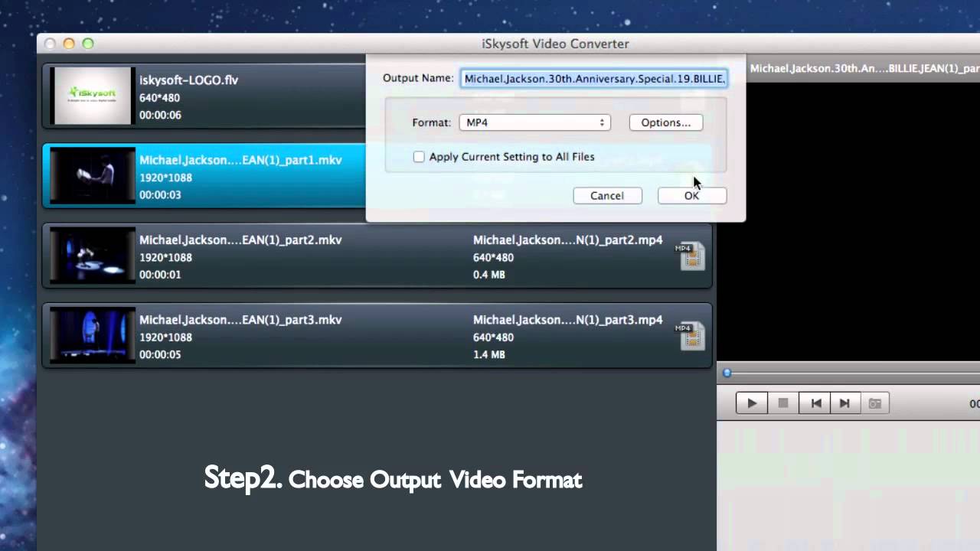This screenshot has height=551, width=980.
Task: Skip to the previous frame button
Action: [x=815, y=403]
